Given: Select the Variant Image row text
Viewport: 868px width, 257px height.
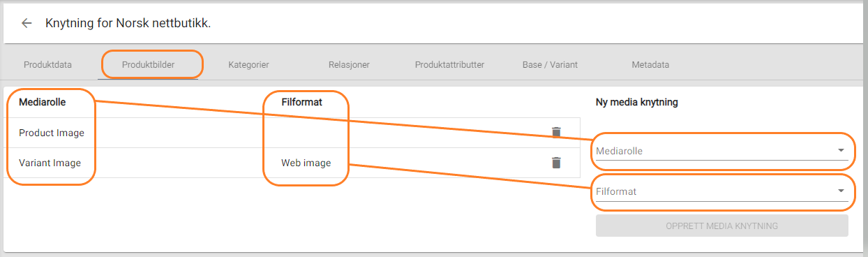Looking at the screenshot, I should point(50,163).
